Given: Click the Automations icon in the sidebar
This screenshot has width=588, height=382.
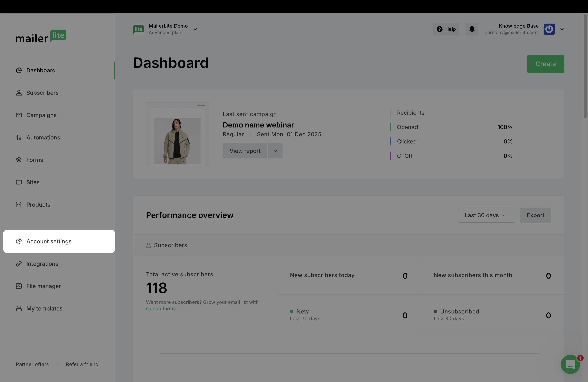Looking at the screenshot, I should coord(19,137).
